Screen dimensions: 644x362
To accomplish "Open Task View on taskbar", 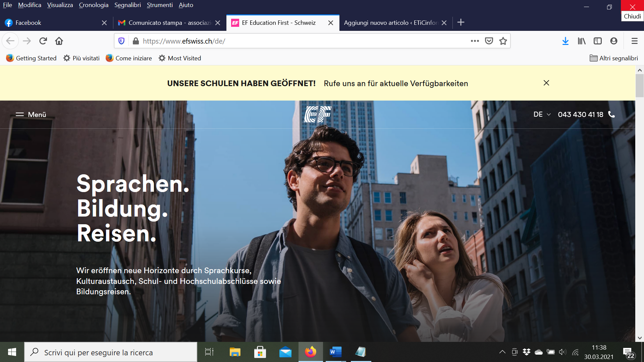I will pos(209,352).
